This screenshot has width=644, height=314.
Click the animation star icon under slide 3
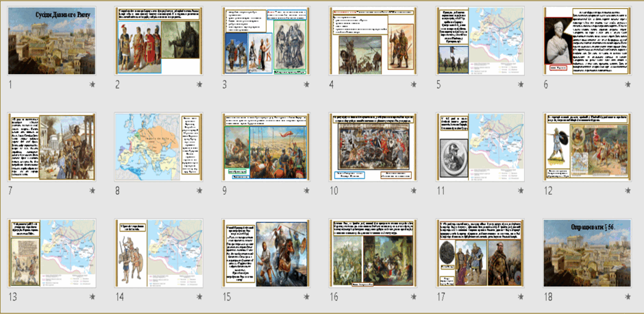[x=306, y=84]
